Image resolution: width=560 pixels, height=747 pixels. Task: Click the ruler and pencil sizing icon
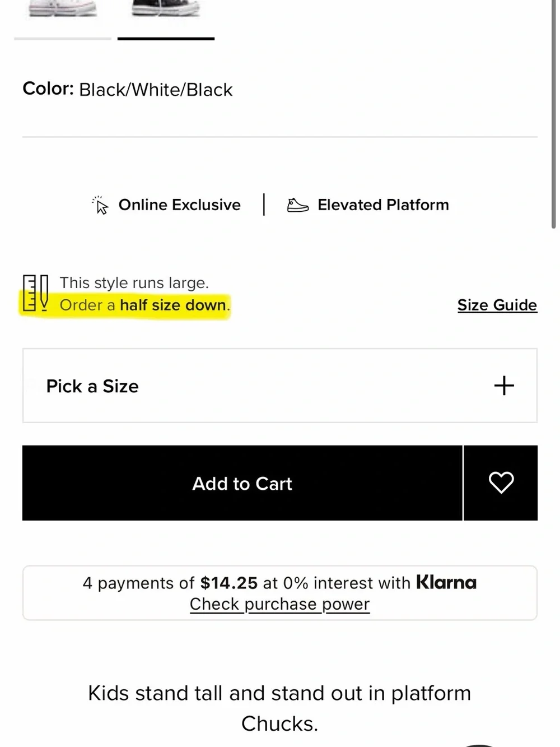pyautogui.click(x=35, y=293)
